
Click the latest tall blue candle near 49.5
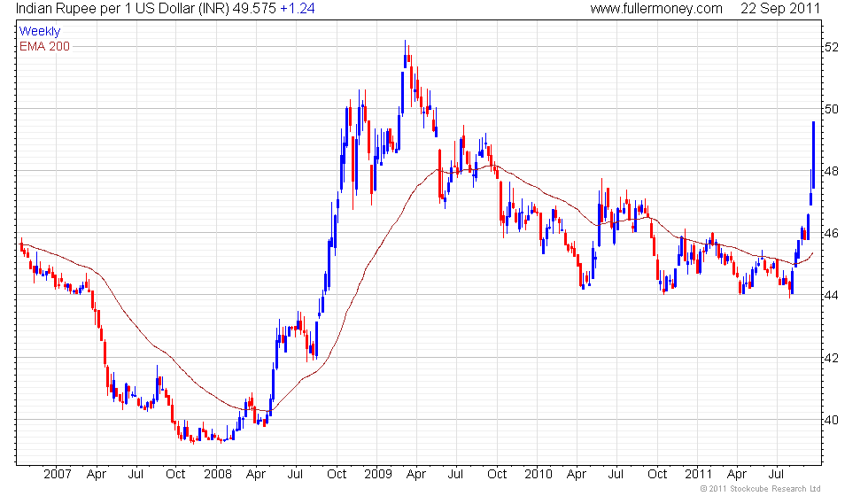813,155
